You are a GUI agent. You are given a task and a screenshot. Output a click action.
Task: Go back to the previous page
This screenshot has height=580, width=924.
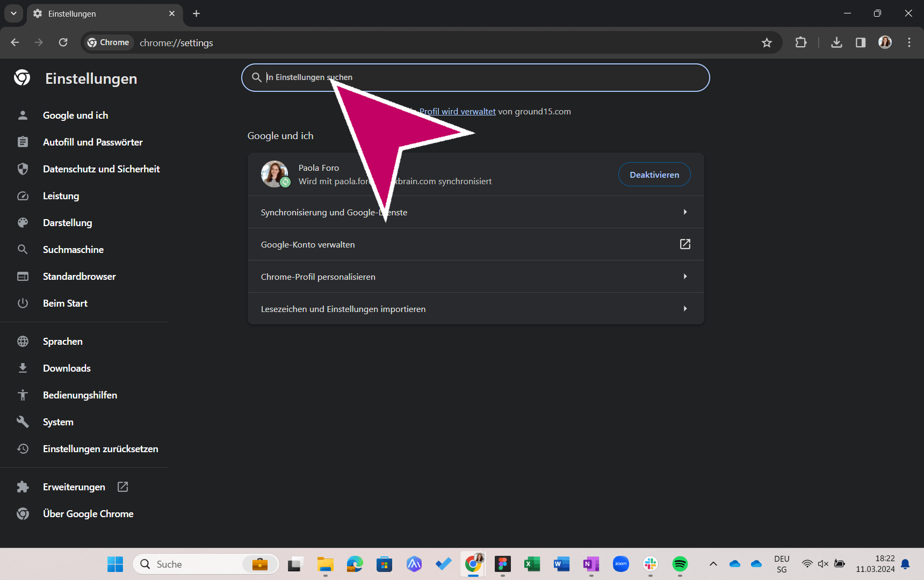[x=15, y=42]
